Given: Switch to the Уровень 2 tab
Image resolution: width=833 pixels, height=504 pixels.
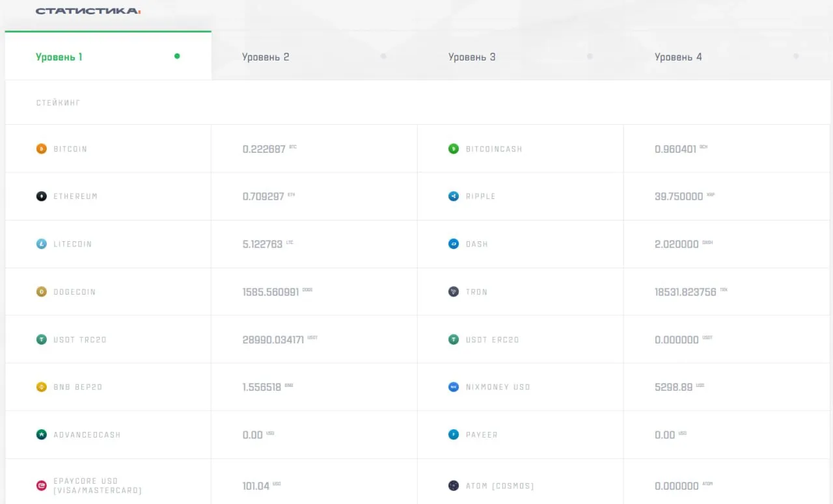Looking at the screenshot, I should coord(314,56).
